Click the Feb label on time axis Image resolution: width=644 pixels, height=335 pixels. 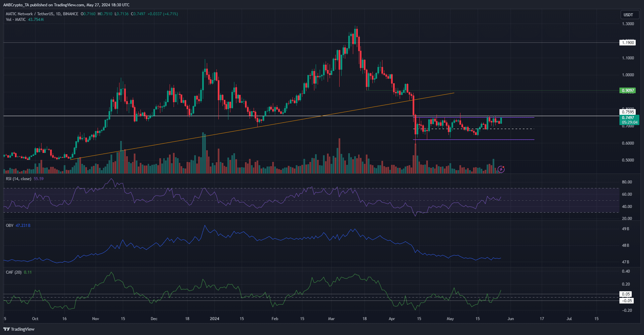275,319
